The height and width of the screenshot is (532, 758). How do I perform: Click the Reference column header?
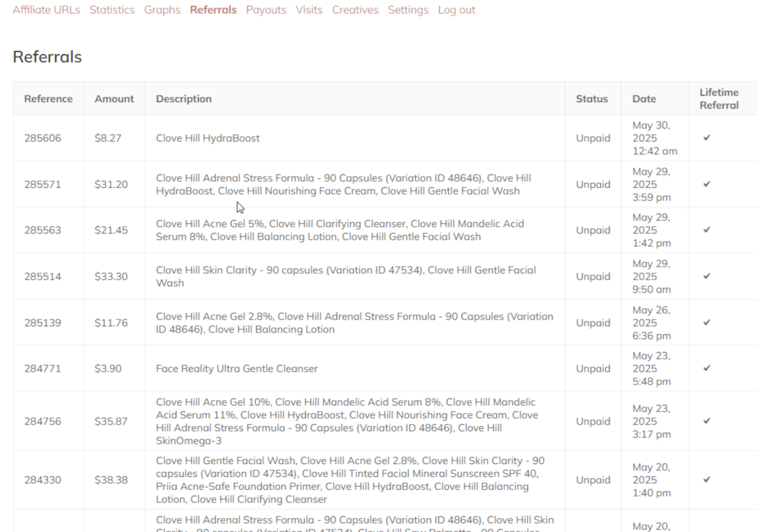pos(48,98)
